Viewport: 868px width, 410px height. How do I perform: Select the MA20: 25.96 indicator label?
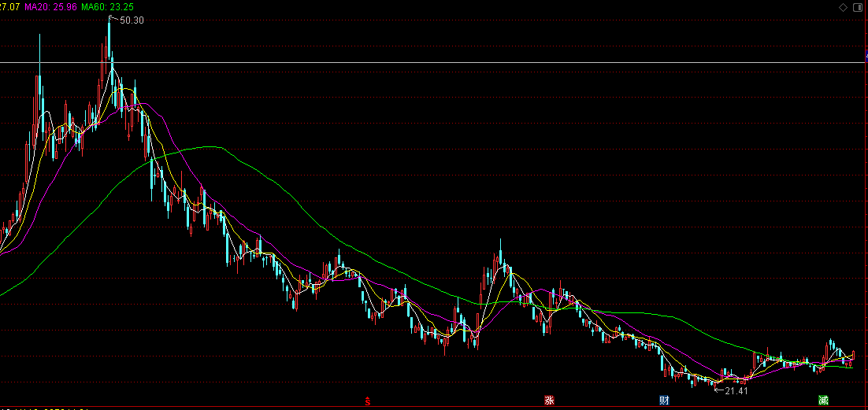pos(51,6)
